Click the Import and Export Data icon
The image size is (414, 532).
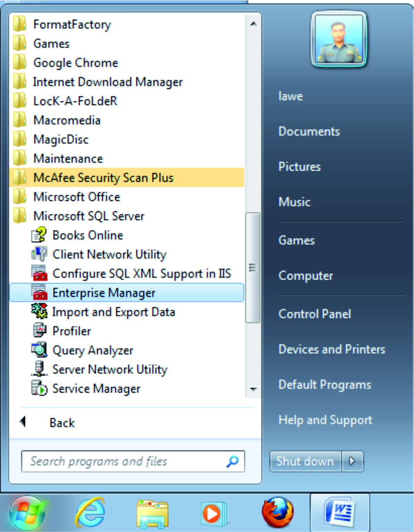(39, 311)
